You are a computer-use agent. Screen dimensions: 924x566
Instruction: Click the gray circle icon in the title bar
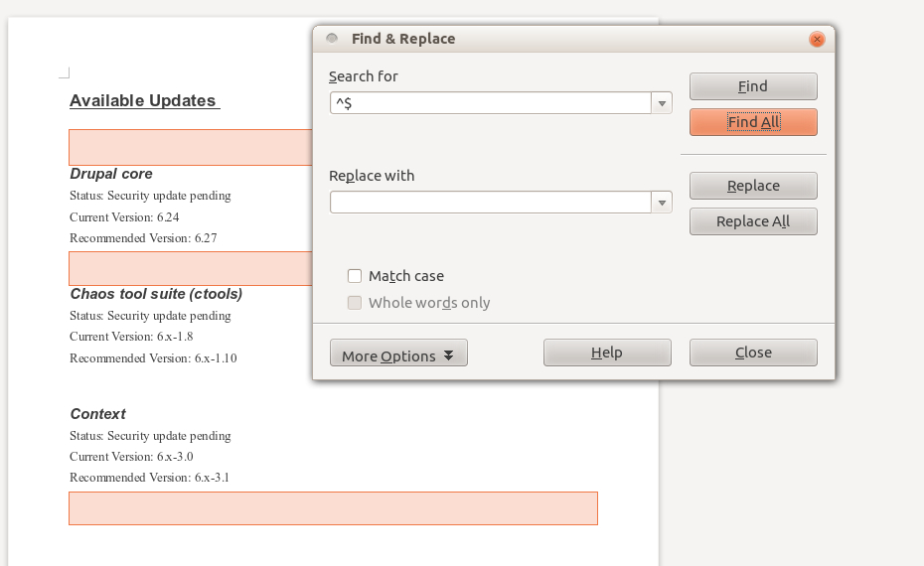(332, 39)
